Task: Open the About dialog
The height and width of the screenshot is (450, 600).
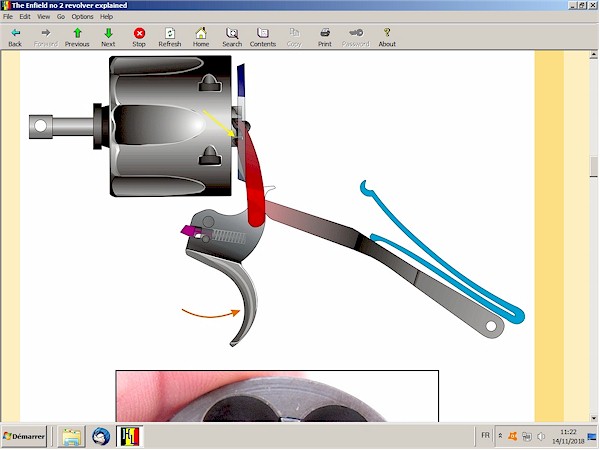Action: 387,37
